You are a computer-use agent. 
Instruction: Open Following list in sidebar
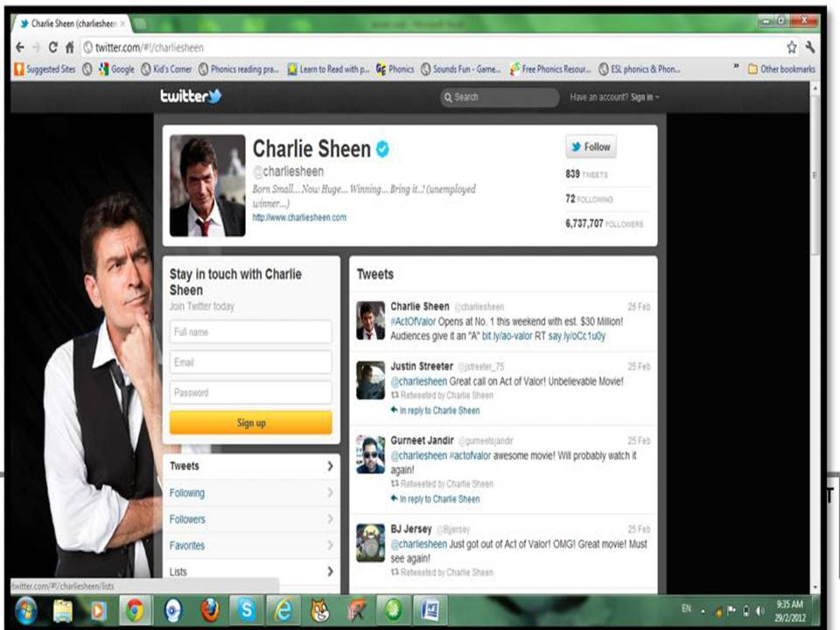(251, 493)
